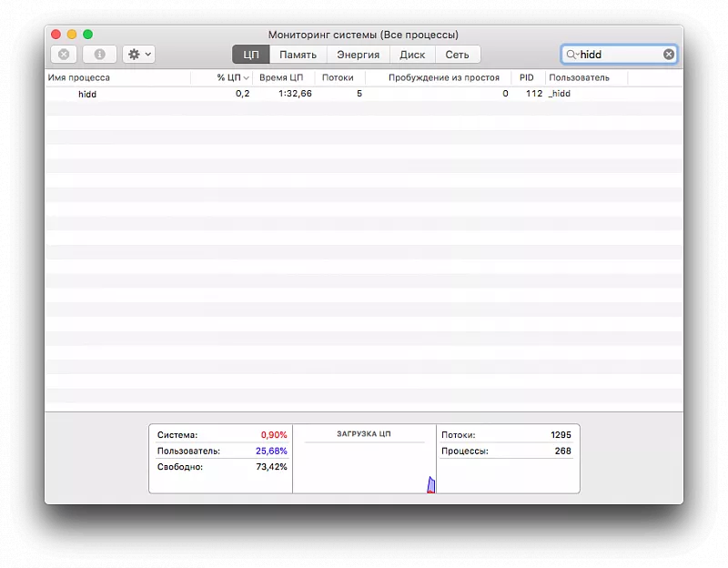
Task: Switch to the Память tab
Action: 298,55
